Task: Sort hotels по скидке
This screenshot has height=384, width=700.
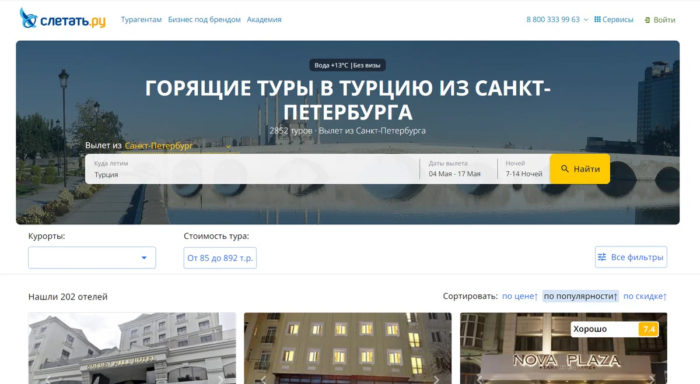Action: [x=645, y=296]
